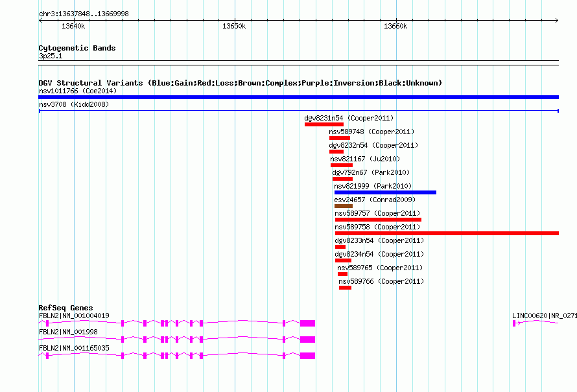This screenshot has width=577, height=392.
Task: Click the brown complex bar under esv24657
Action: coord(344,206)
